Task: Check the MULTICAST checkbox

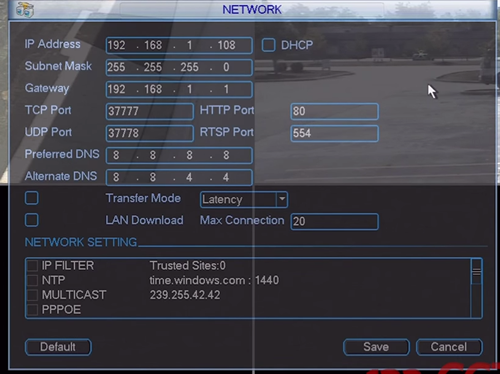Action: click(32, 295)
